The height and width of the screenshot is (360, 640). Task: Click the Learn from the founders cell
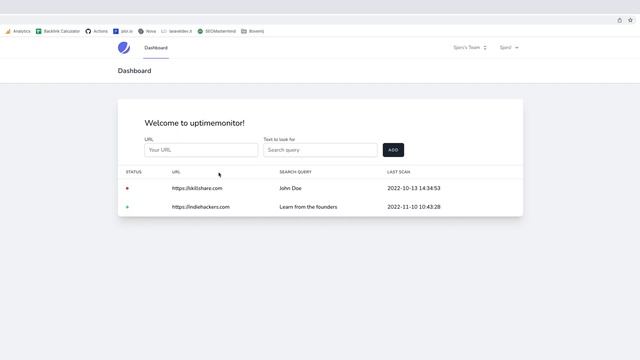tap(308, 207)
